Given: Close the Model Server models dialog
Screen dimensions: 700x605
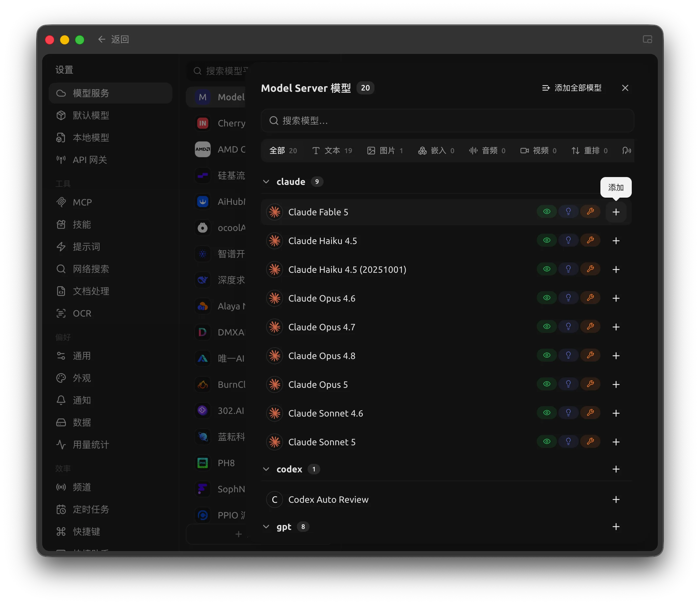Looking at the screenshot, I should pos(625,88).
